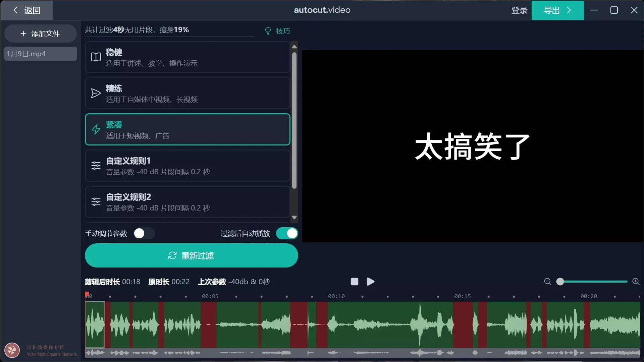This screenshot has height=362, width=644.
Task: Click the back chevron icon beside 返回
Action: tap(15, 10)
